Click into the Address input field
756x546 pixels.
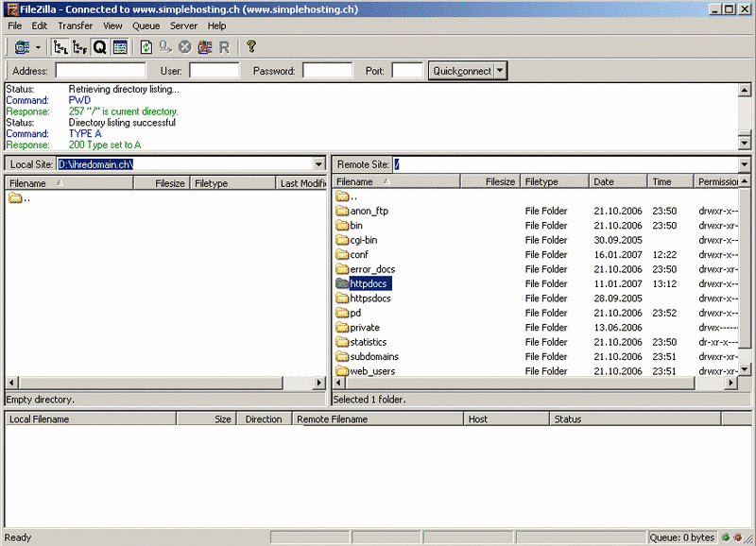click(x=100, y=71)
